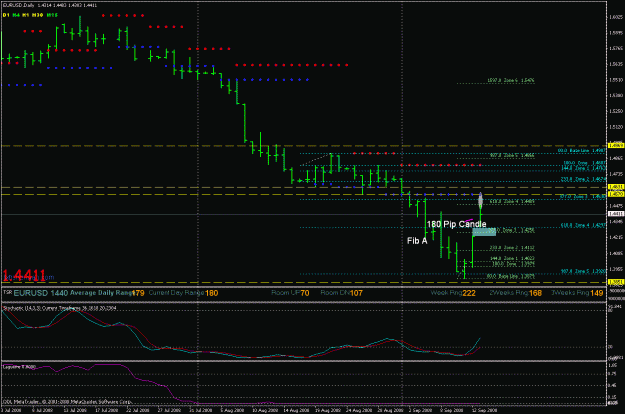The image size is (625, 414).
Task: Click the white 1.4411 current price tag
Action: tap(615, 214)
